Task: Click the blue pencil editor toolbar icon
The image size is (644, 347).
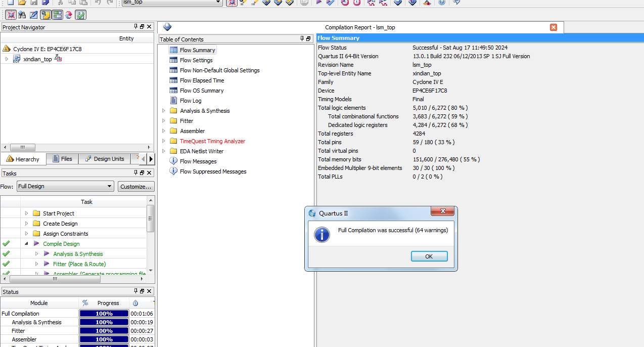Action: (x=33, y=15)
